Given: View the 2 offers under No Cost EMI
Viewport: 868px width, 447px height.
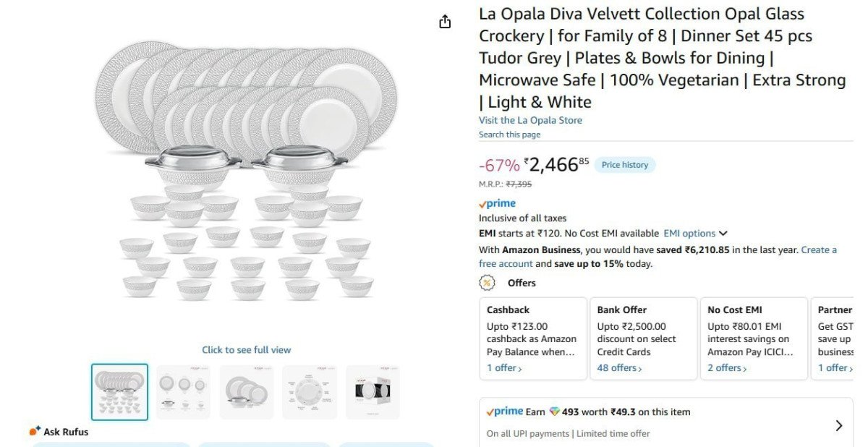Looking at the screenshot, I should (726, 367).
